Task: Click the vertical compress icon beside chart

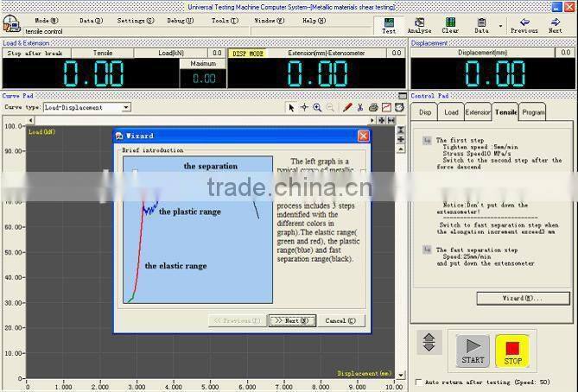Action: (x=401, y=130)
